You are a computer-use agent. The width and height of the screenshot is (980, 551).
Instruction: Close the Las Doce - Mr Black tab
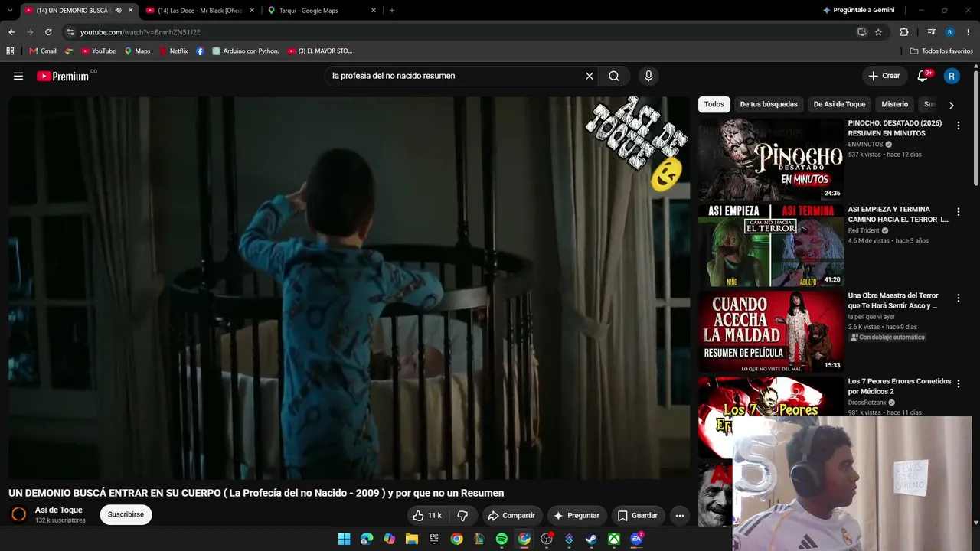pyautogui.click(x=252, y=11)
